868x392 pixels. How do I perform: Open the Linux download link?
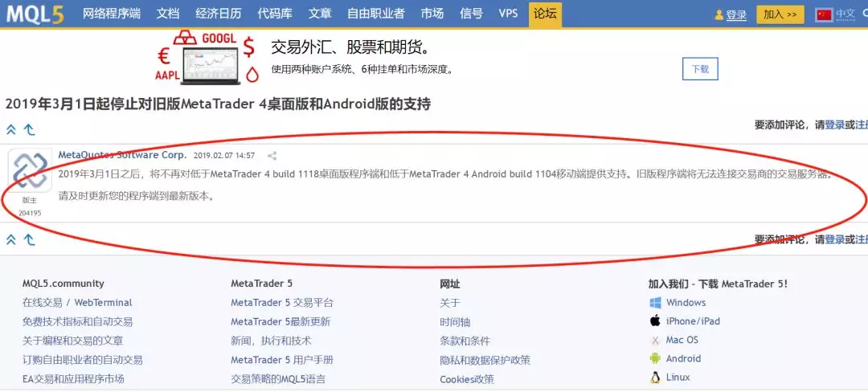click(678, 378)
